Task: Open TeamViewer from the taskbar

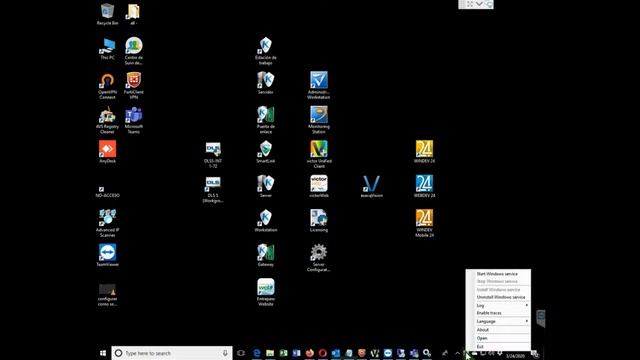Action: (388, 353)
